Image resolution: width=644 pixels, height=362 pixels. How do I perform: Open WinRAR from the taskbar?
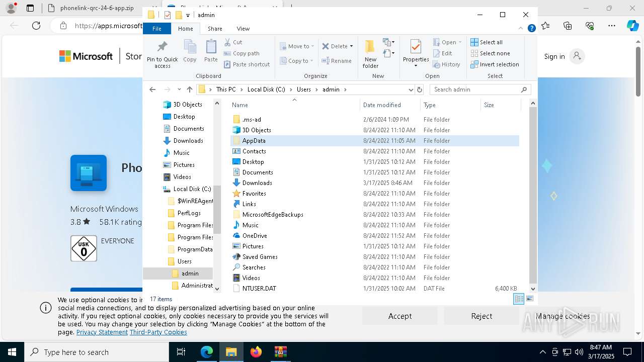pyautogui.click(x=280, y=352)
